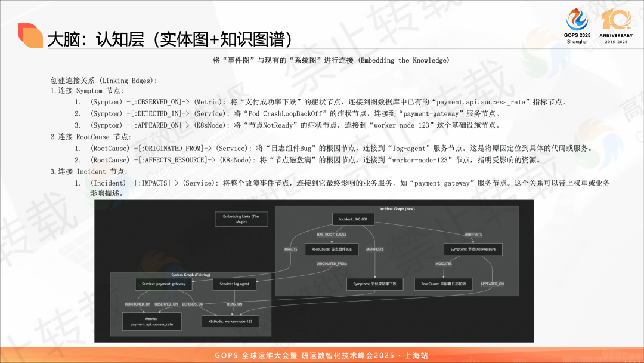Viewport: 644px width, 363px height.
Task: Click the ORIGINATED_FROM to Service text line
Action: (335, 149)
